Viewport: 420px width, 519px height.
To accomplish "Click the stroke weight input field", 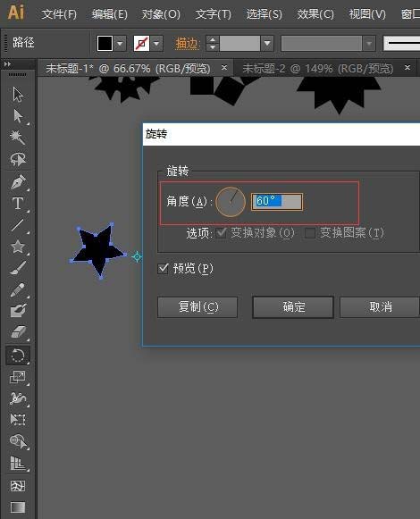I will click(x=239, y=44).
